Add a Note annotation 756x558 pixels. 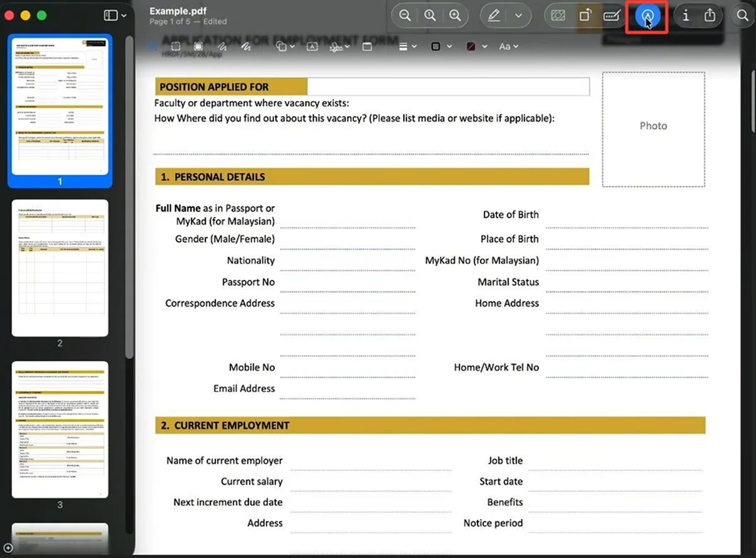point(368,46)
